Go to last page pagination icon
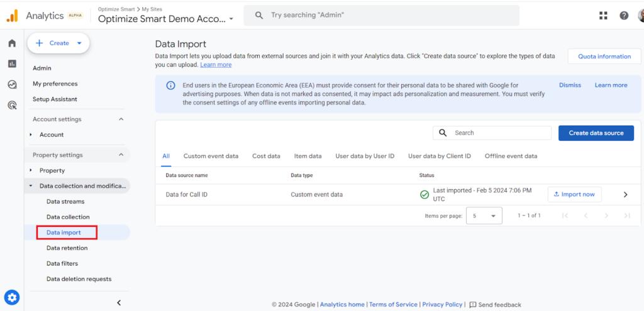644x311 pixels. (627, 216)
